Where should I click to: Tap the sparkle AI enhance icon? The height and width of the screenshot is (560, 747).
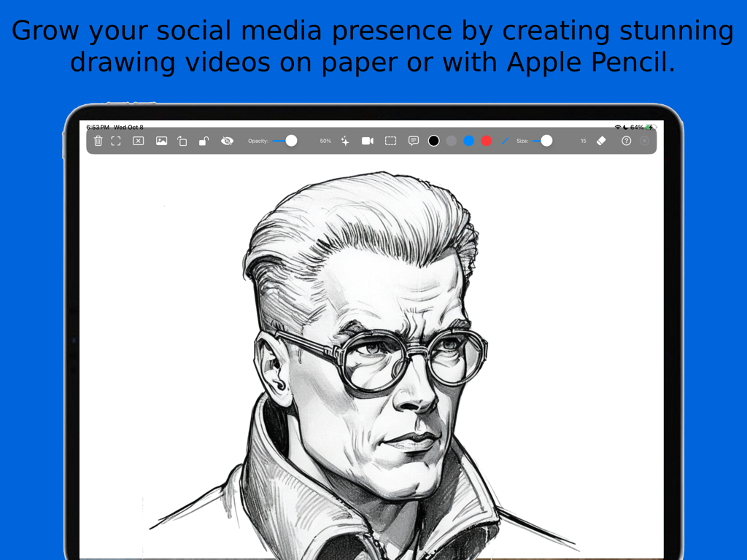(344, 141)
